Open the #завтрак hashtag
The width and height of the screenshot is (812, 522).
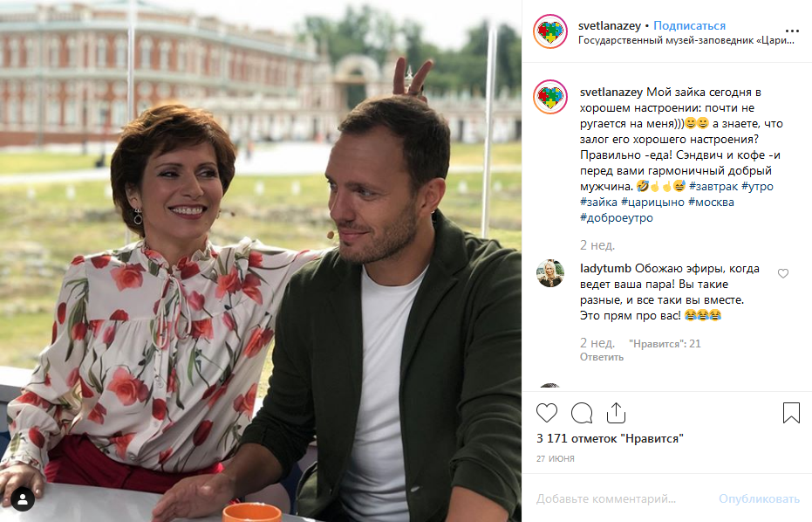713,186
